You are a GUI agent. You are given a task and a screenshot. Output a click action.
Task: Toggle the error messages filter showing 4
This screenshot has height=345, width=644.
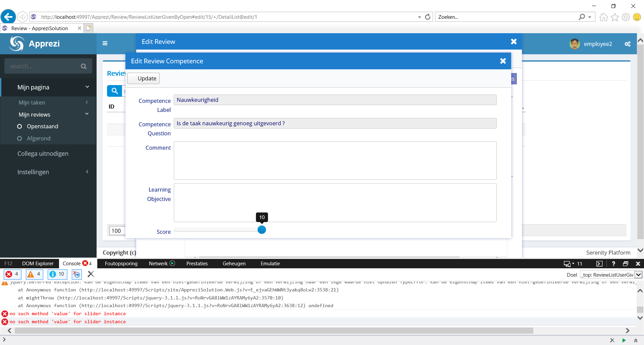pos(12,274)
